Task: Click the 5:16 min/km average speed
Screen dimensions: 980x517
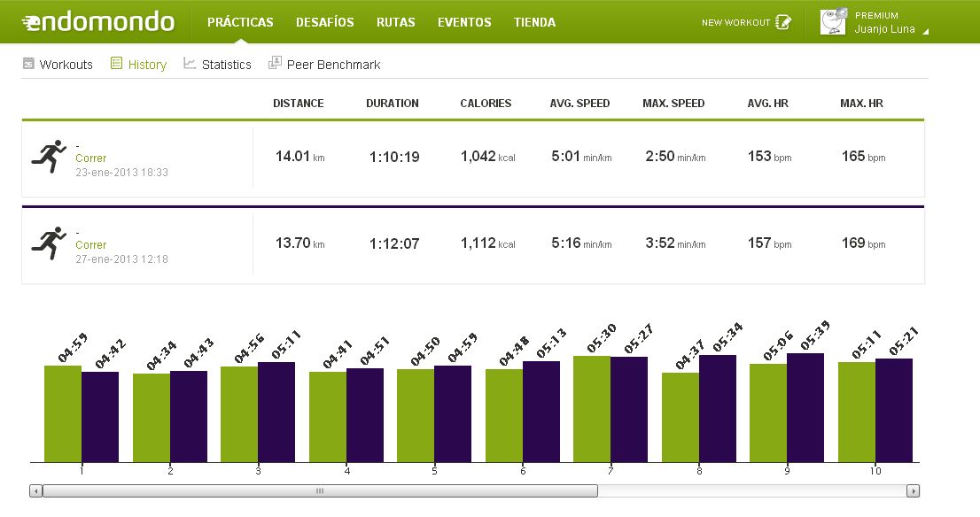Action: pos(581,243)
